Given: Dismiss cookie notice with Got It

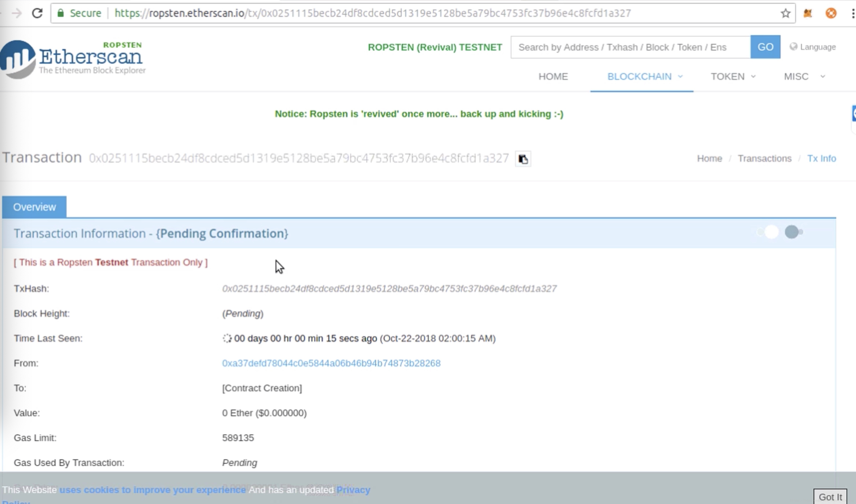Looking at the screenshot, I should 830,496.
